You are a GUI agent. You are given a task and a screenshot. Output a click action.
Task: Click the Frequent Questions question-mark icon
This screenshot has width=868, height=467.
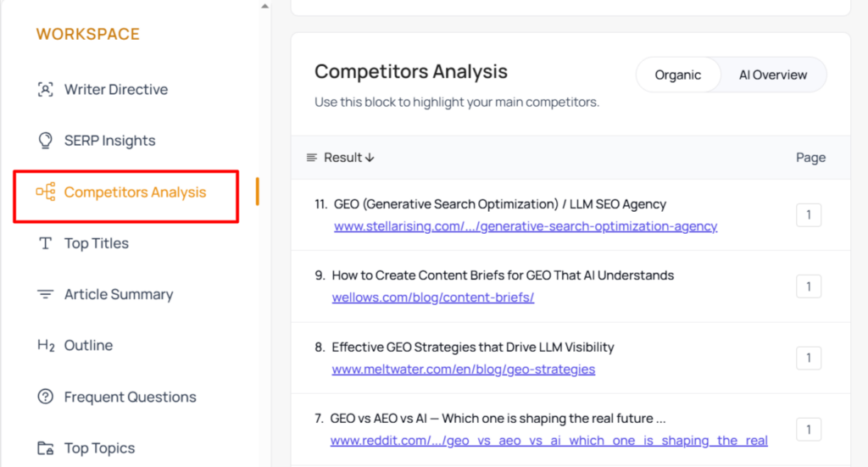pyautogui.click(x=46, y=397)
